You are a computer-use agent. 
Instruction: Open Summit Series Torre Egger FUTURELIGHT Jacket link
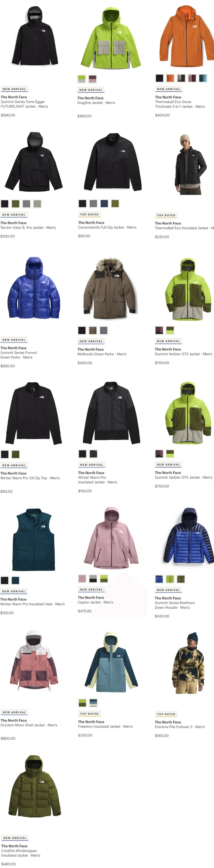click(24, 104)
